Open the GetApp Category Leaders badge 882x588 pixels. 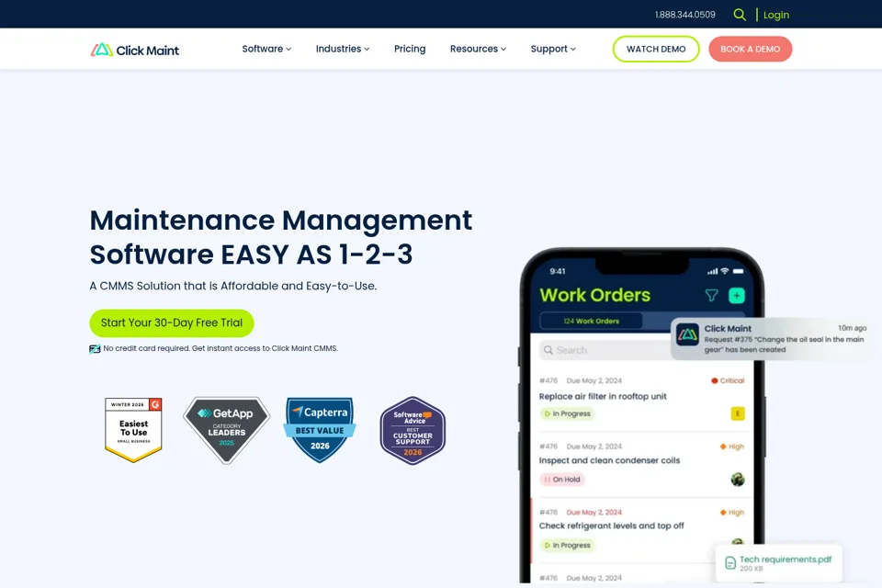coord(227,430)
